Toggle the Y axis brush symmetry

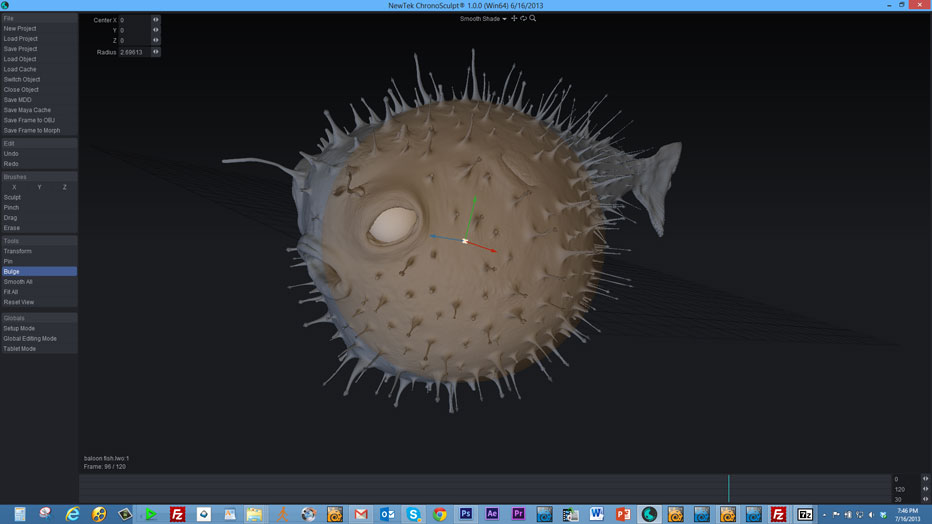click(x=39, y=187)
